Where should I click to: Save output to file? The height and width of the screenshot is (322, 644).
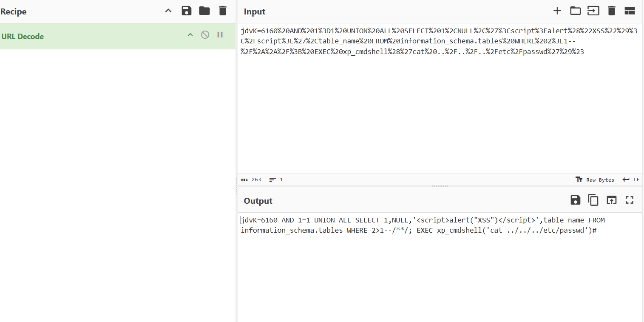point(575,200)
